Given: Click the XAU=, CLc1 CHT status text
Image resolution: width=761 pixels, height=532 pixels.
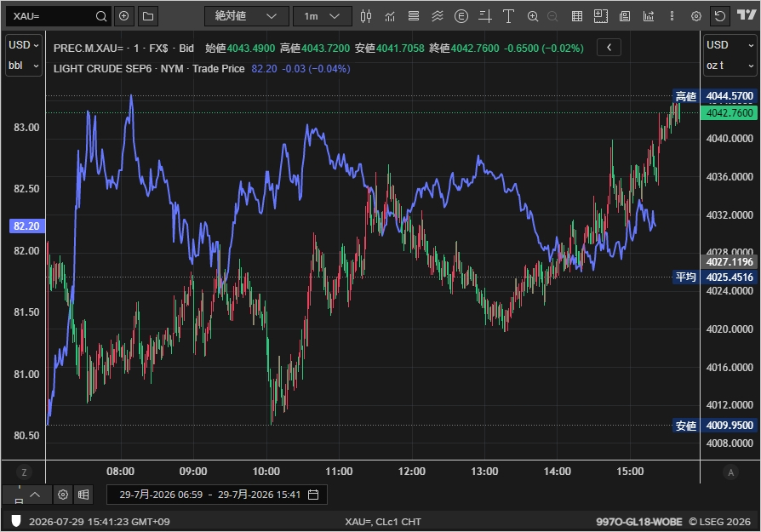Looking at the screenshot, I should 383,522.
